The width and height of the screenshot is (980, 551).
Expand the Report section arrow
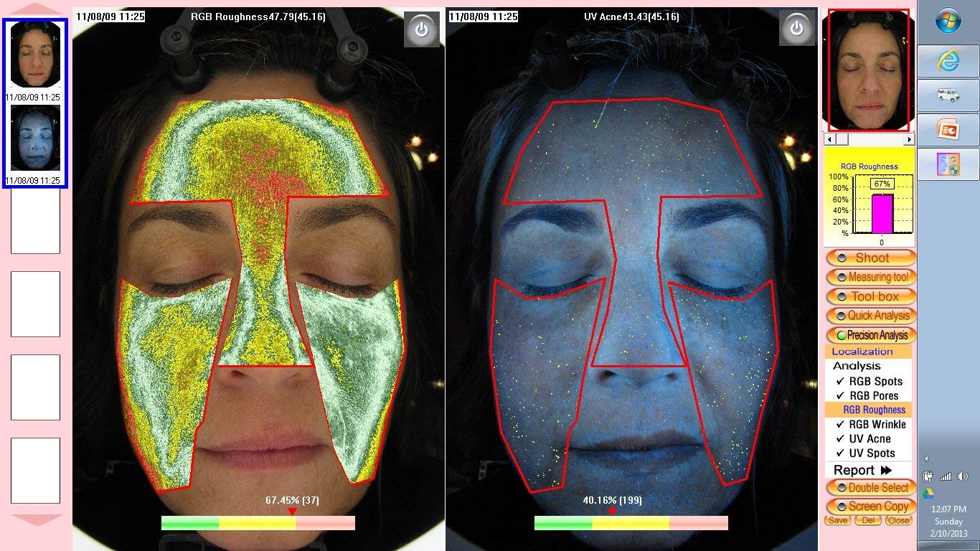click(886, 471)
